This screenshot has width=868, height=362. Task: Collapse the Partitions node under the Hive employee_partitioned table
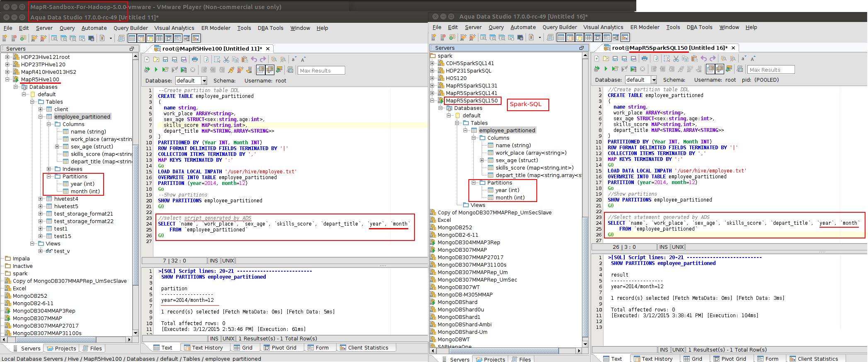click(x=49, y=176)
